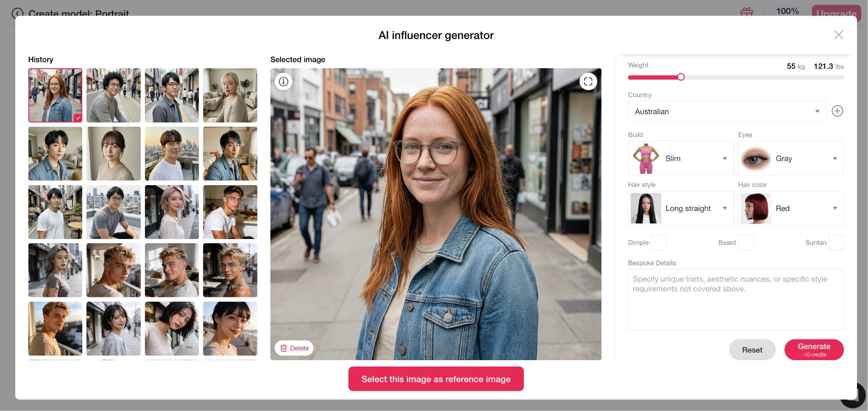Open the Country dropdown showing Australian
Viewport: 868px width, 411px height.
727,111
